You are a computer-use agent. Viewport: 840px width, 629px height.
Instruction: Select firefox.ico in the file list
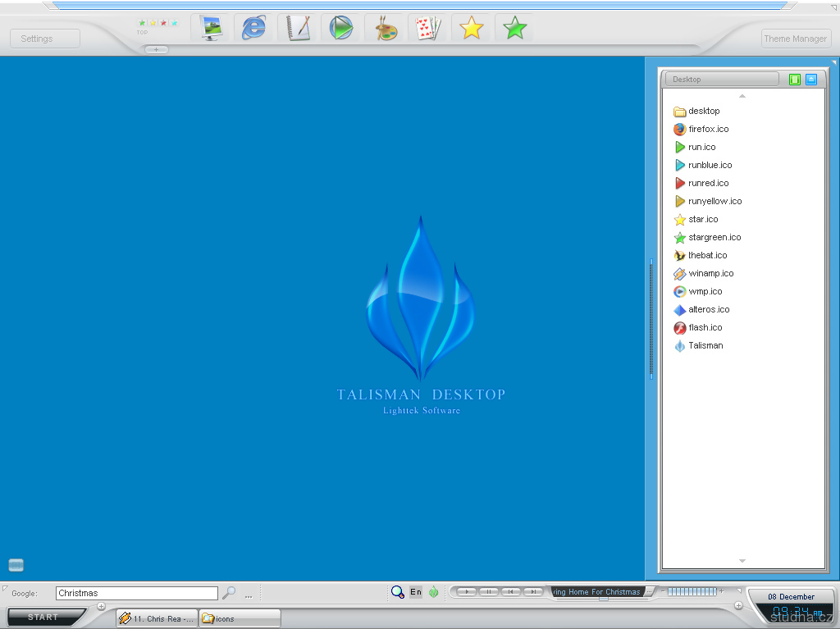708,130
